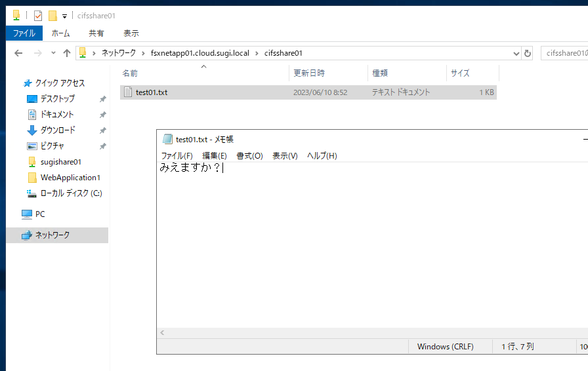The width and height of the screenshot is (588, 371).
Task: Click the pin icon next to デスクトップ
Action: (102, 99)
